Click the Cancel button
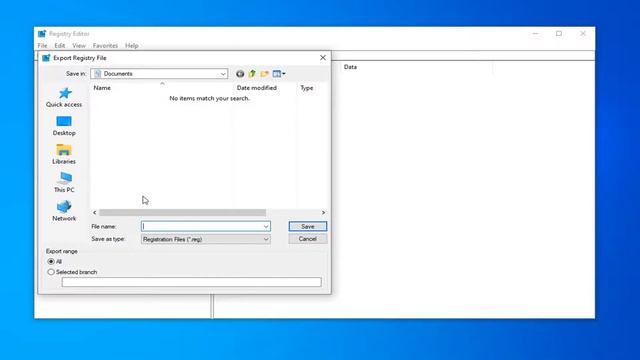The image size is (640, 360). coord(308,239)
